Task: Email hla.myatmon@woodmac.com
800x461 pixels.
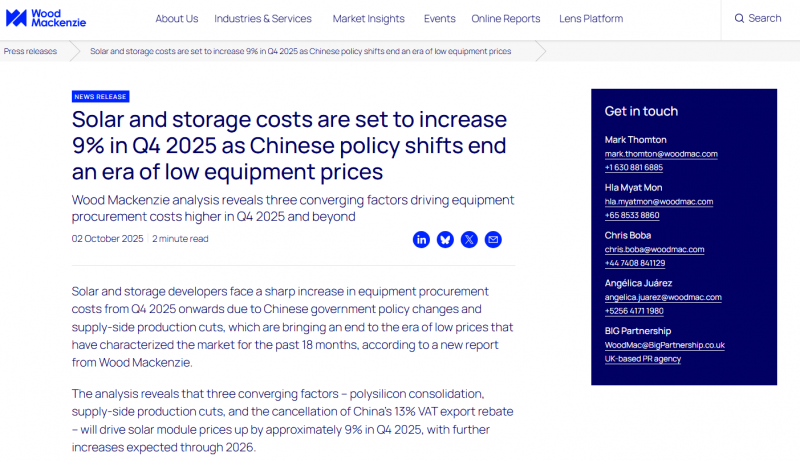Action: click(x=658, y=201)
